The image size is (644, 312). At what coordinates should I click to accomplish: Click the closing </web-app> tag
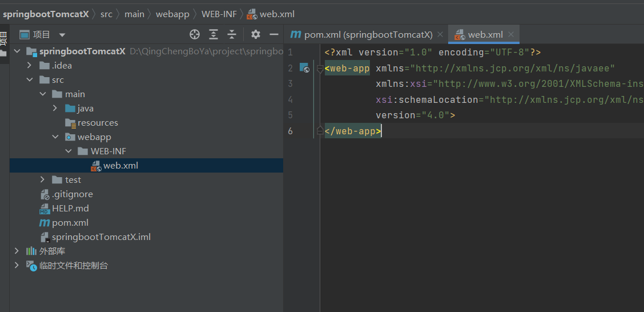pos(353,131)
